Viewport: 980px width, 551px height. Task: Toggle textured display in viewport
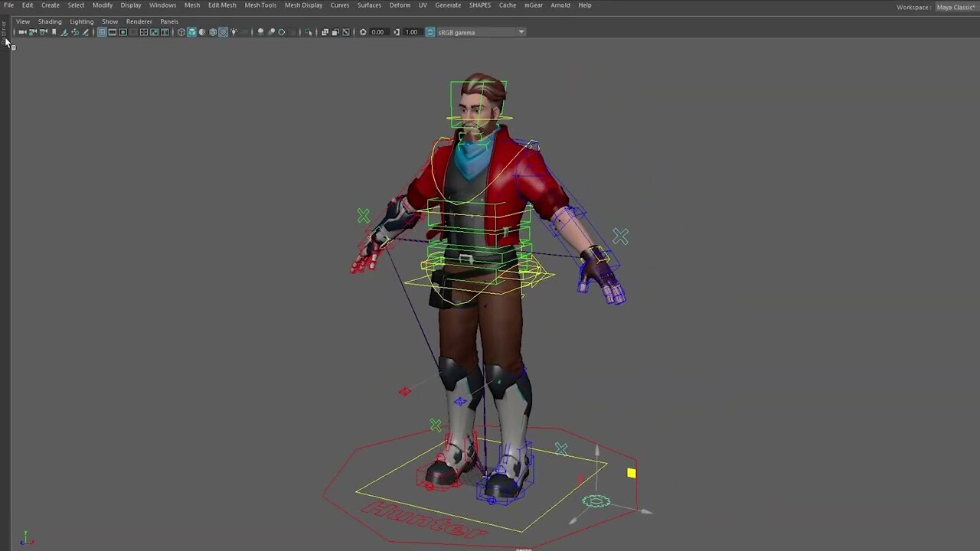224,32
